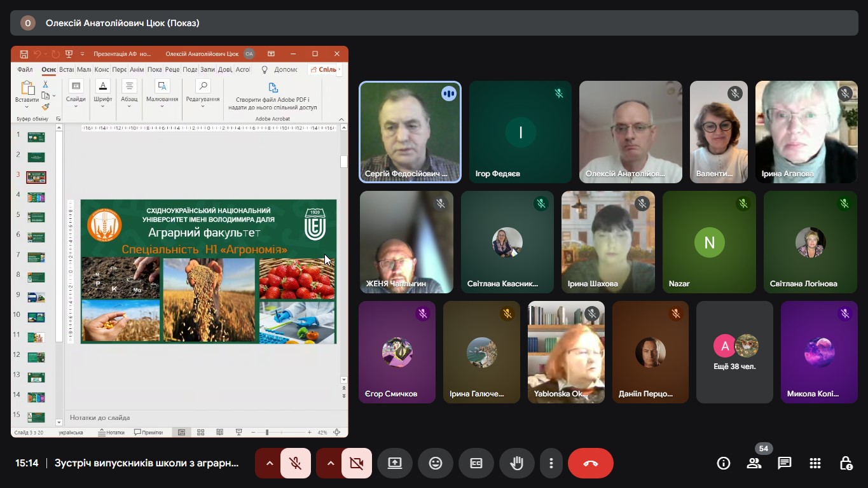This screenshot has height=488, width=868.
Task: Click the Файл tab in PowerPoint
Action: [25, 69]
